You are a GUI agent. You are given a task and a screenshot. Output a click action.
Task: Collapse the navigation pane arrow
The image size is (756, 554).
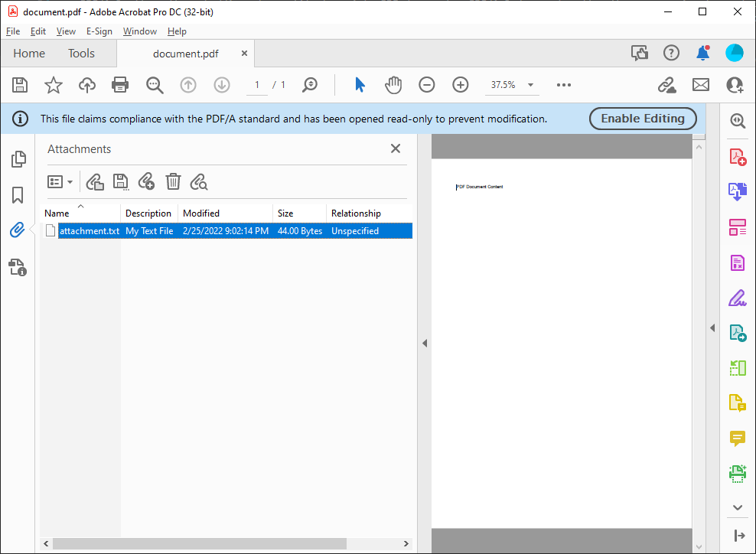click(x=425, y=344)
